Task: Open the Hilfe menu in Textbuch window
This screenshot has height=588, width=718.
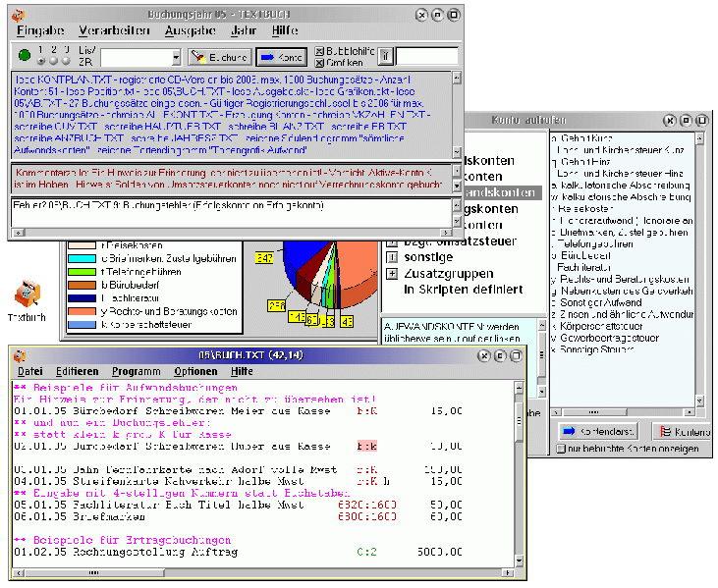Action: tap(285, 30)
